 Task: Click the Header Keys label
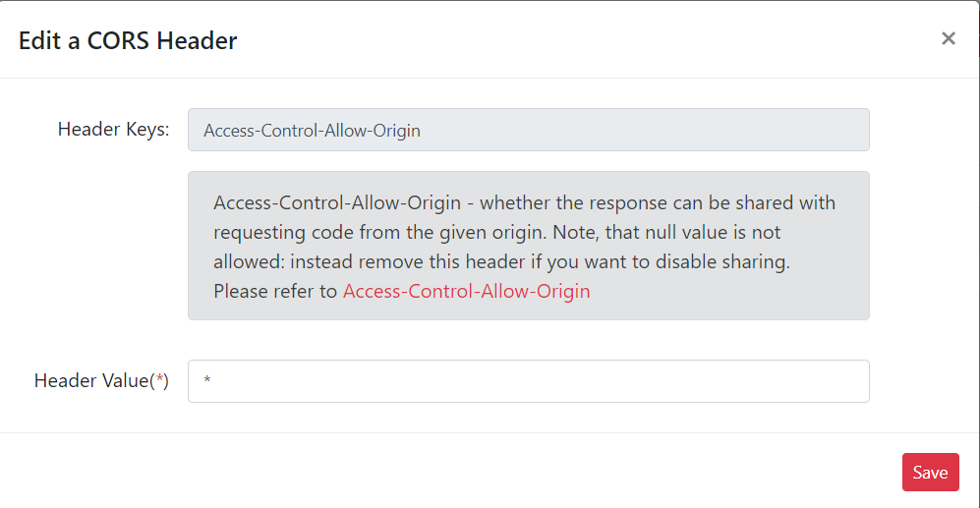113,130
